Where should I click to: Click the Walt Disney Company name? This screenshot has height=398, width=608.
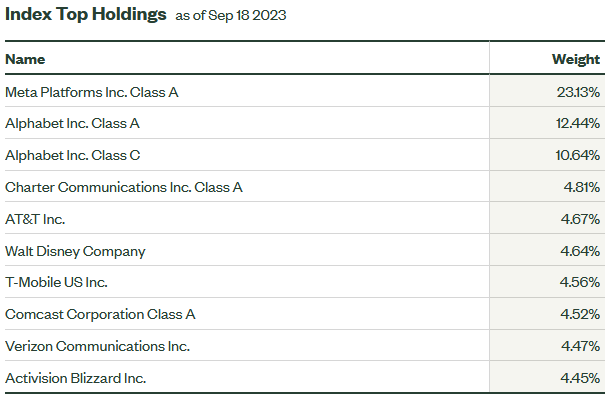pyautogui.click(x=75, y=251)
